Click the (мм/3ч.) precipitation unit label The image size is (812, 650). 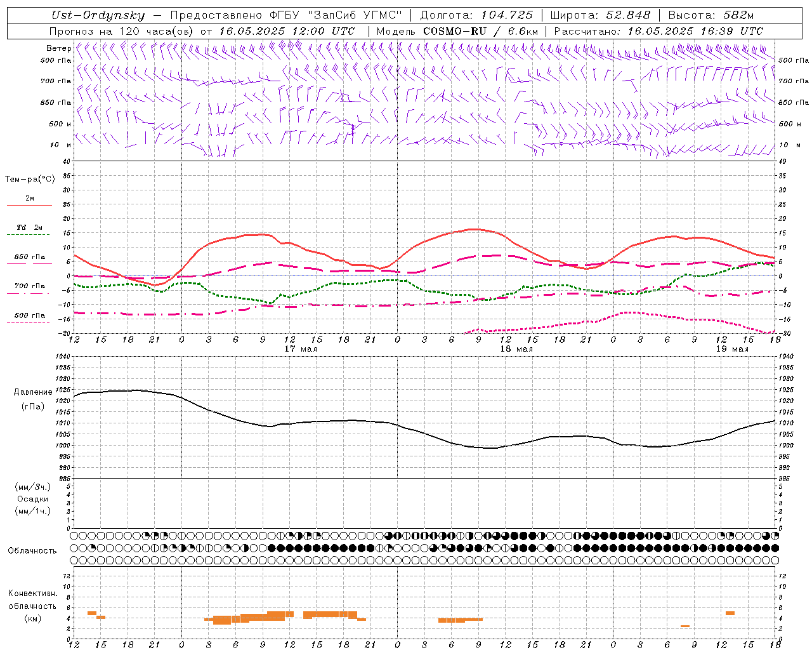(x=32, y=487)
